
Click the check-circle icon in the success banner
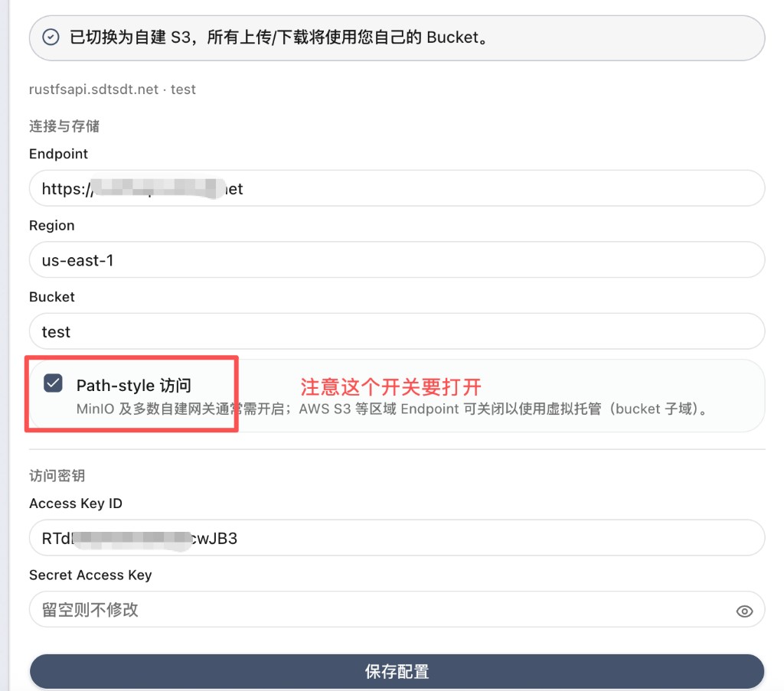coord(51,37)
